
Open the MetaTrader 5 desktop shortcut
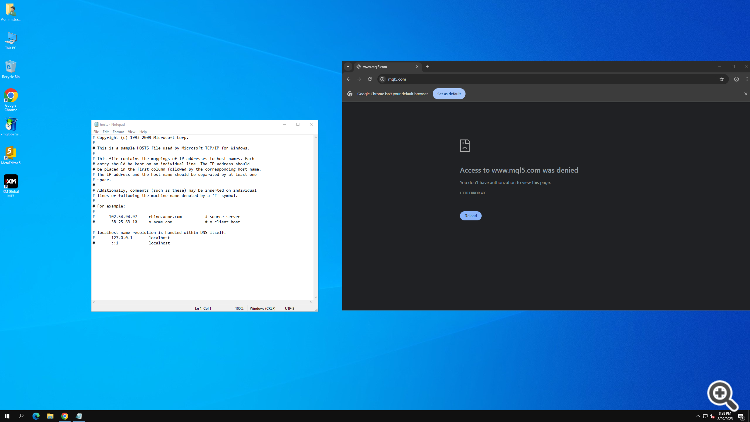[x=11, y=155]
